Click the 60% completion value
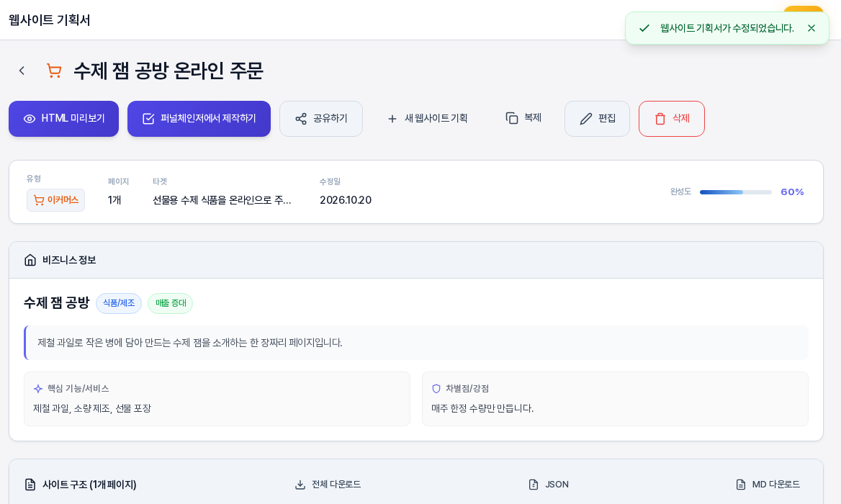Viewport: 841px width, 504px height. tap(792, 192)
